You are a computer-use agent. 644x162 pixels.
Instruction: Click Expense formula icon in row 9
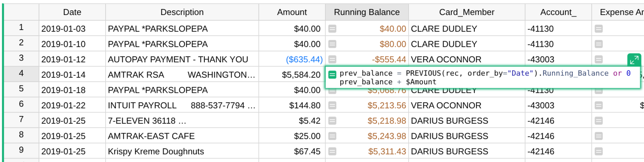tap(598, 152)
